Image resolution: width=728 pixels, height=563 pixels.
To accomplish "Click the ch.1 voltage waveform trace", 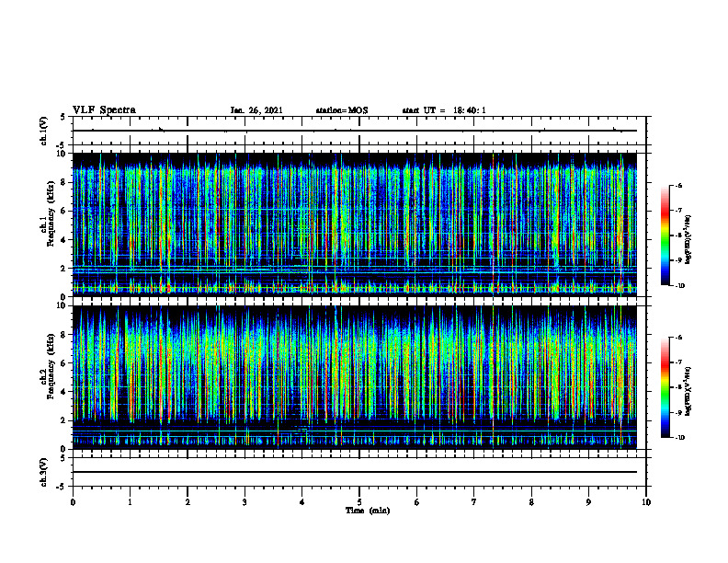I will pyautogui.click(x=355, y=131).
